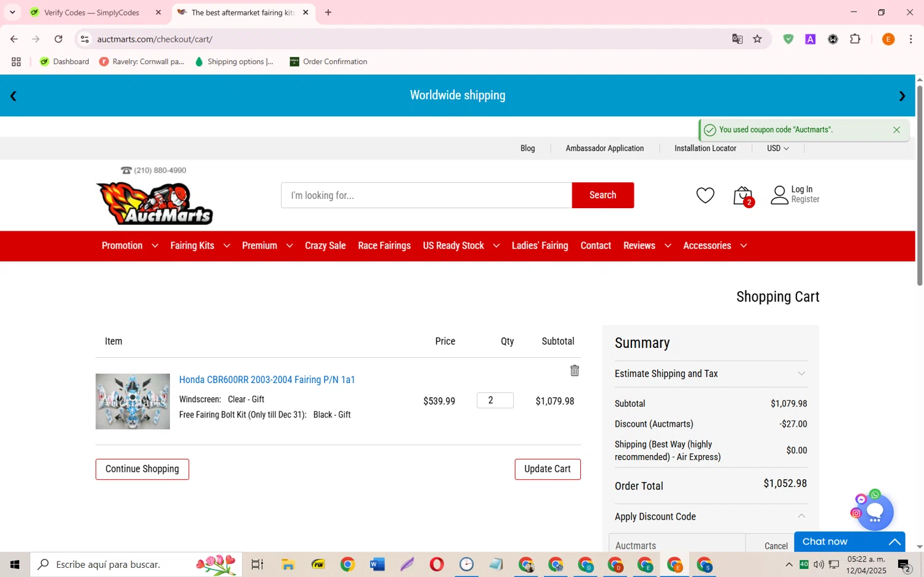Open the tab search dropdown arrow

(12, 12)
